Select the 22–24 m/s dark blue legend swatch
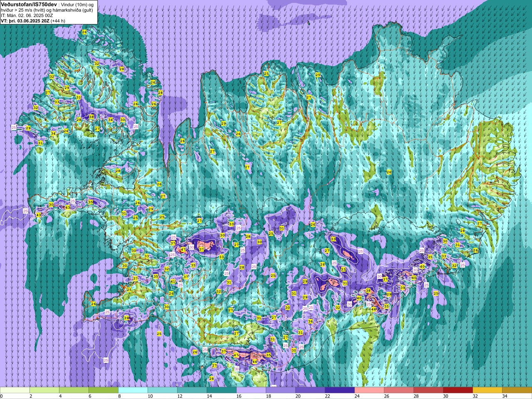The width and height of the screenshot is (532, 399). click(340, 390)
